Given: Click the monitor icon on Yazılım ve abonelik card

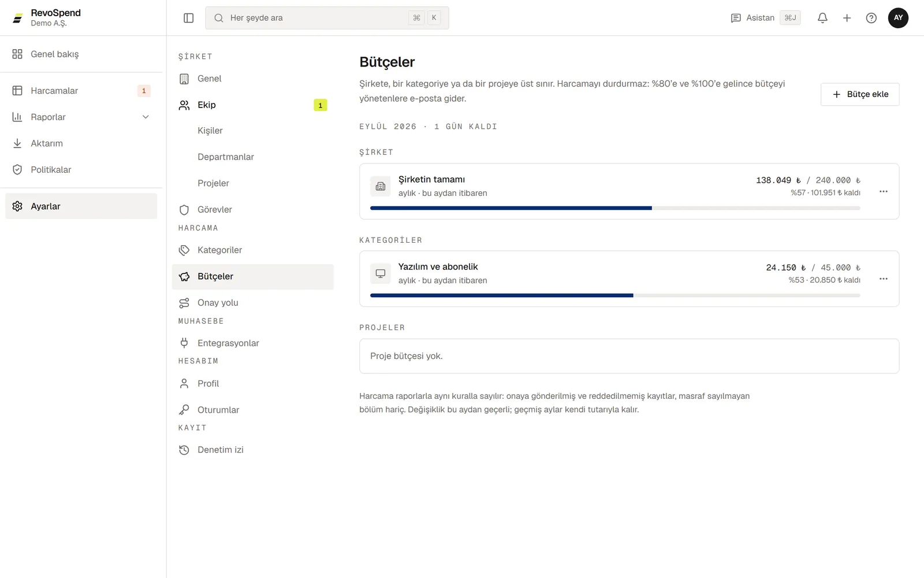Looking at the screenshot, I should pos(381,273).
